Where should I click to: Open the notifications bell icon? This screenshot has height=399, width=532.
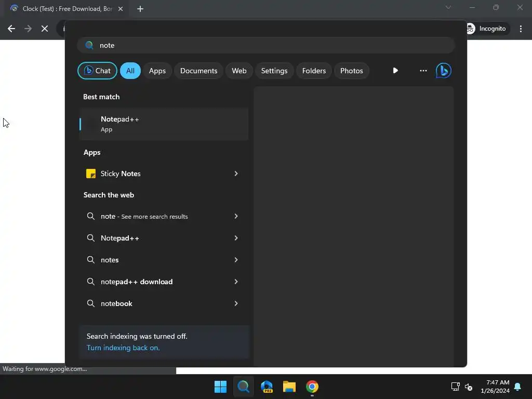pyautogui.click(x=518, y=387)
